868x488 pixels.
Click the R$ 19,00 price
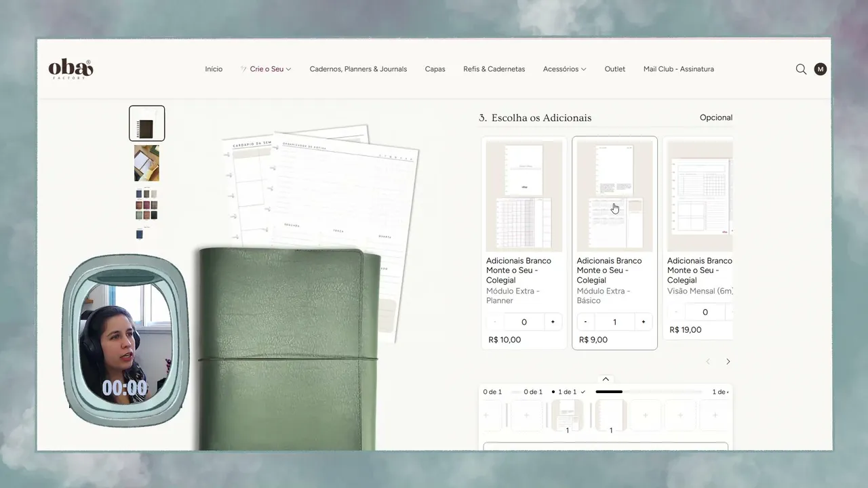(x=686, y=329)
